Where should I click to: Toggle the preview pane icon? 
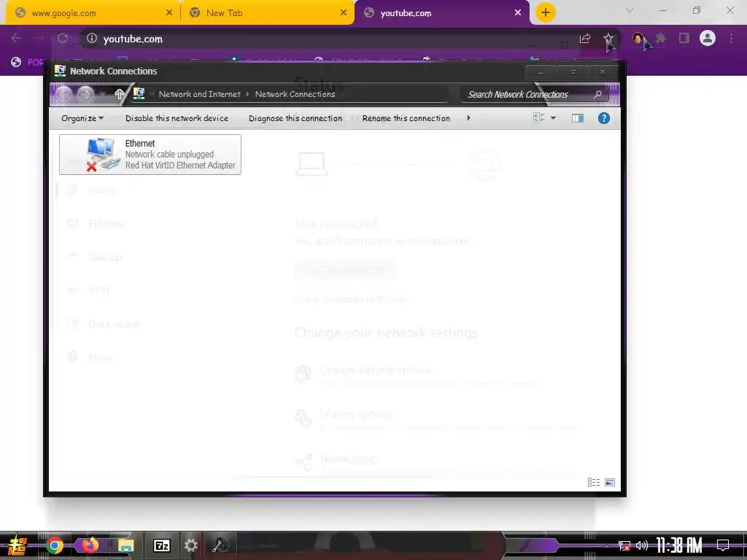[x=578, y=118]
